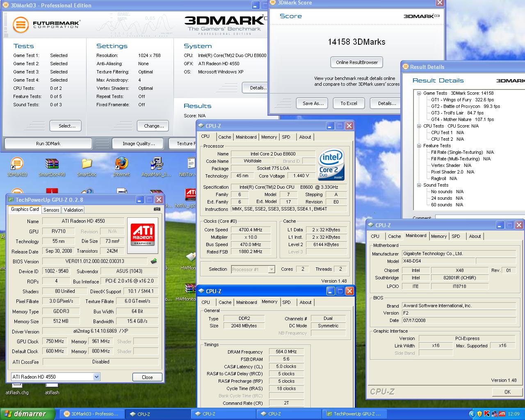
Task: Click the GPU Clock 750 MHz field
Action: pyautogui.click(x=55, y=341)
